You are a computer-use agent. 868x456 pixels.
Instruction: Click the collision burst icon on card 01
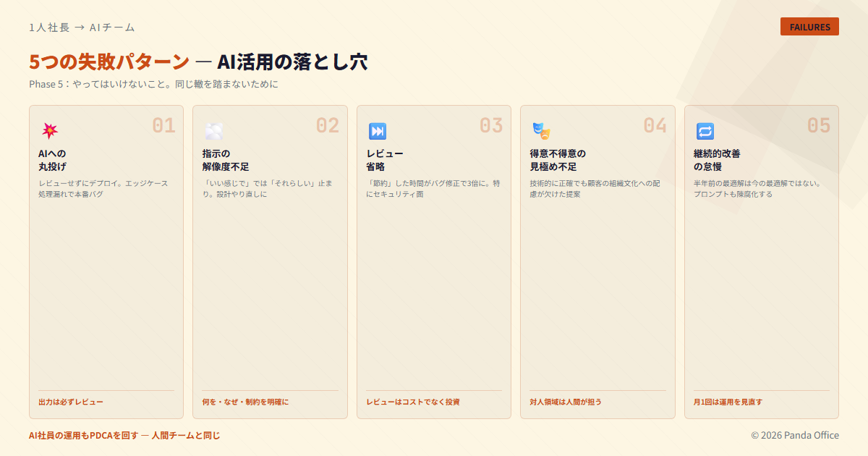click(x=49, y=131)
